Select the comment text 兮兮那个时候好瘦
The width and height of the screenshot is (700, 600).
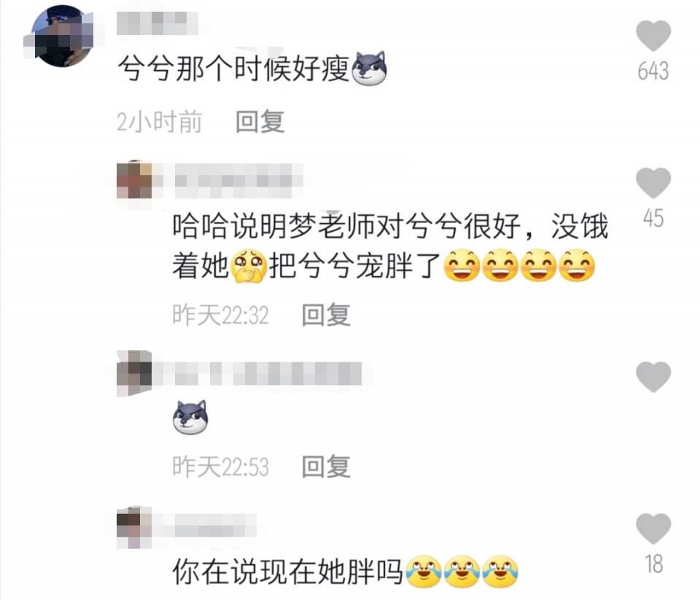233,69
